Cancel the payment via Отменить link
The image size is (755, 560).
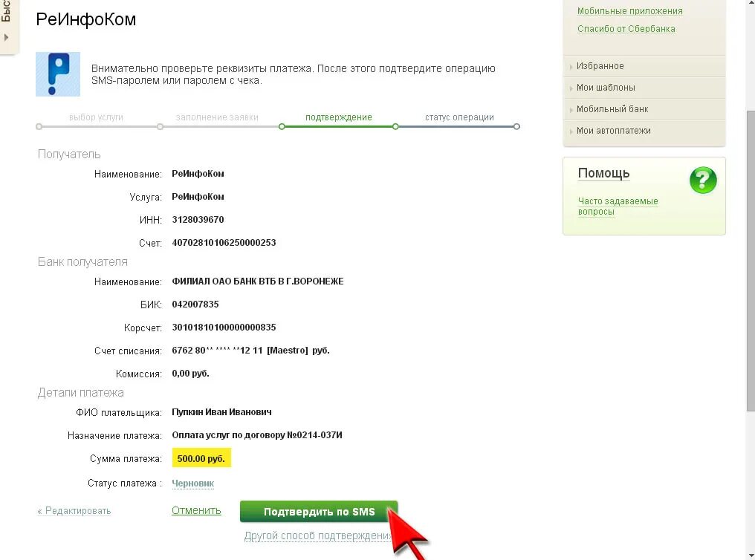point(196,510)
